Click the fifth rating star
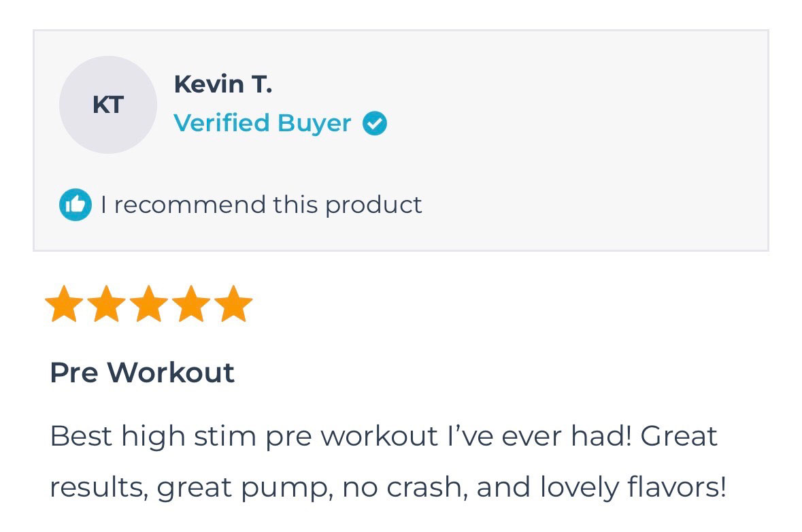Viewport: 802px width, 532px height. coord(233,304)
